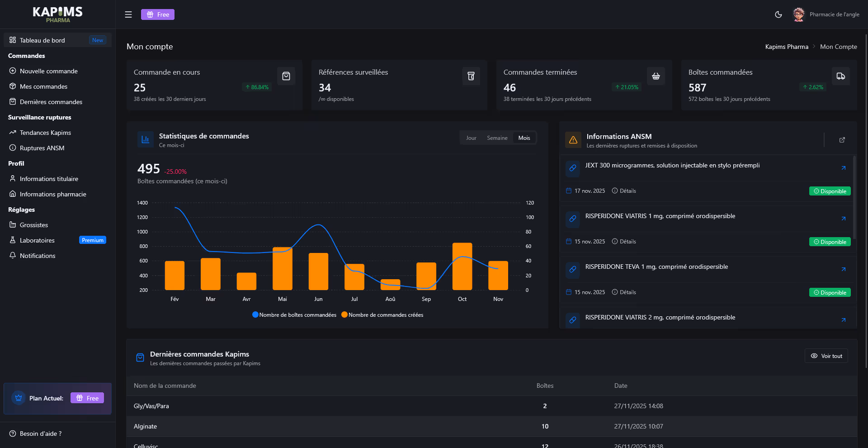Screen dimensions: 868x448
Task: Click the Voir tout button
Action: (826, 356)
